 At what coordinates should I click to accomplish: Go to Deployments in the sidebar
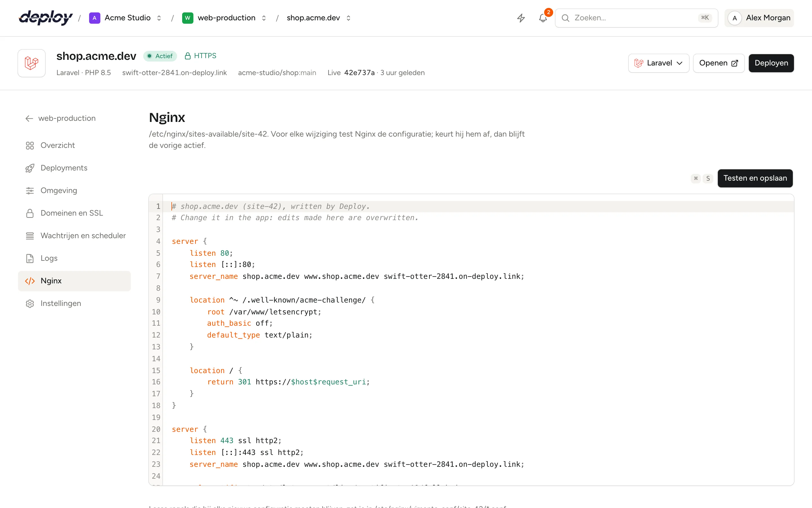(x=74, y=168)
